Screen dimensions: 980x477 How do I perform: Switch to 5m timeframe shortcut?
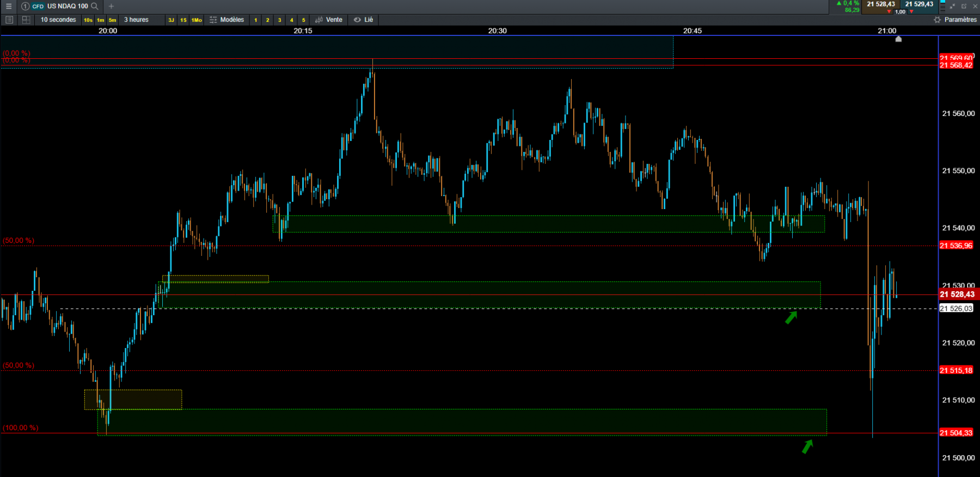coord(112,20)
